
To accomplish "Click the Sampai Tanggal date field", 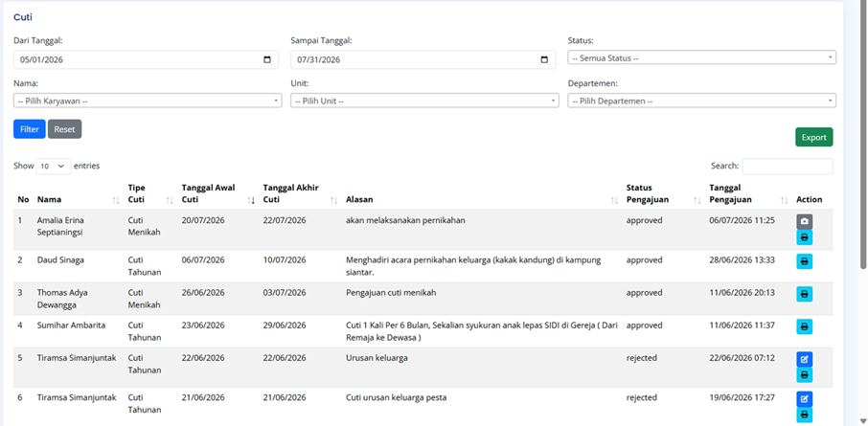I will point(423,59).
